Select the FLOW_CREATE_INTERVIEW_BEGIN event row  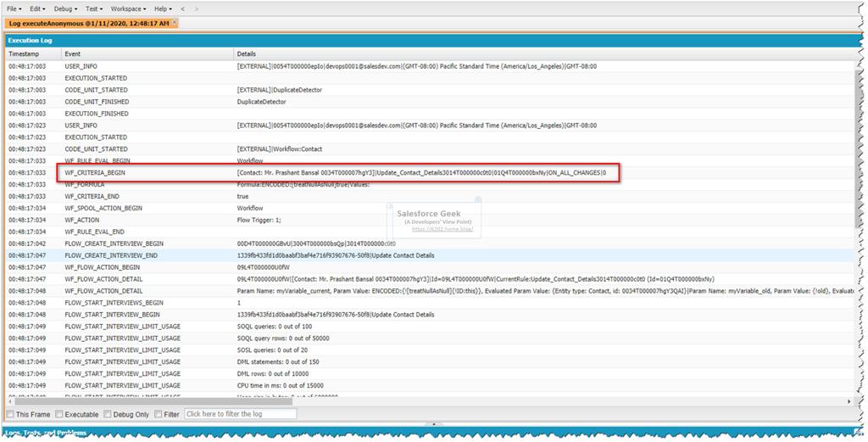click(430, 243)
